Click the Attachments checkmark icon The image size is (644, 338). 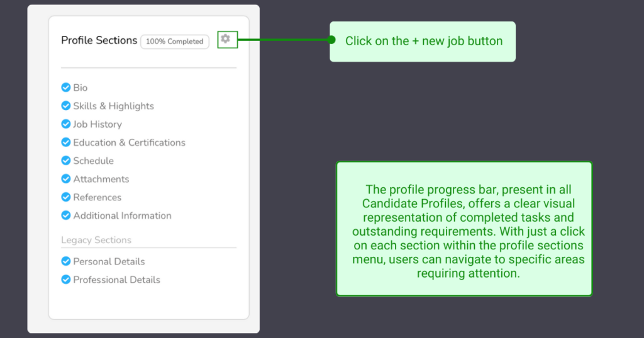(65, 178)
